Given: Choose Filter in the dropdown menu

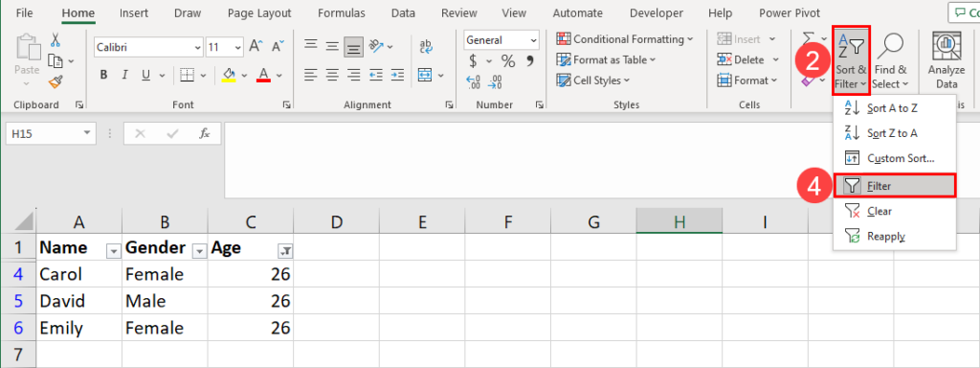Looking at the screenshot, I should pos(895,186).
